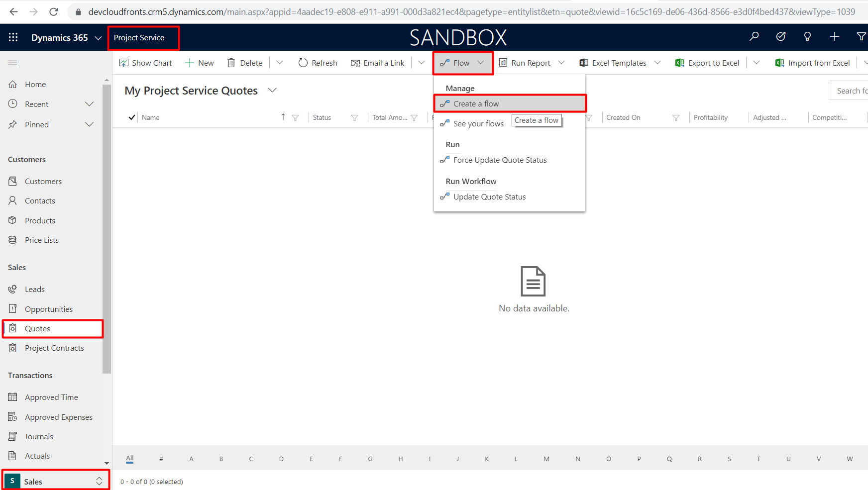Reload the page with browser refresh
Screen dimensions: 868x490
[54, 11]
